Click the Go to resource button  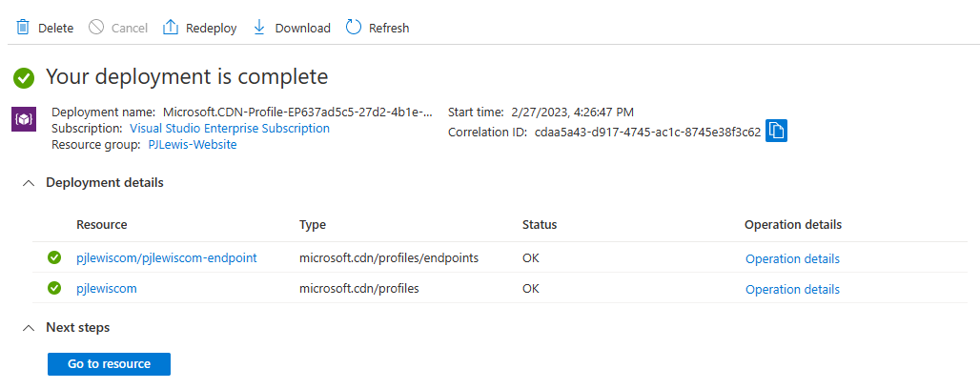coord(109,364)
